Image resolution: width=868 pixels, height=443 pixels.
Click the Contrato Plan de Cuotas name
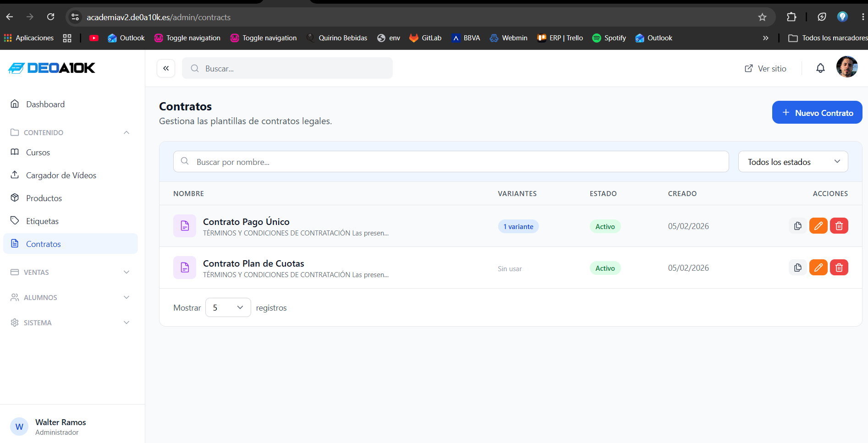tap(253, 263)
